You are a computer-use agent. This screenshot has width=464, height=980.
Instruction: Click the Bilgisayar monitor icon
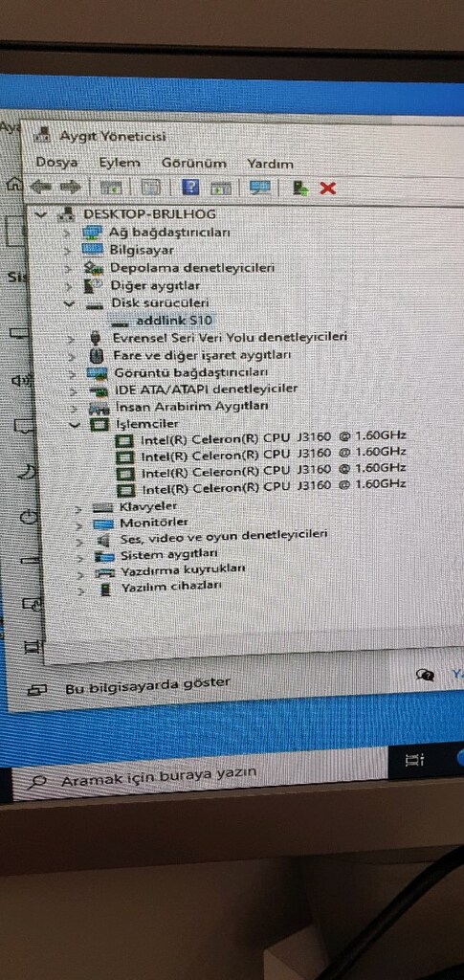(x=93, y=250)
